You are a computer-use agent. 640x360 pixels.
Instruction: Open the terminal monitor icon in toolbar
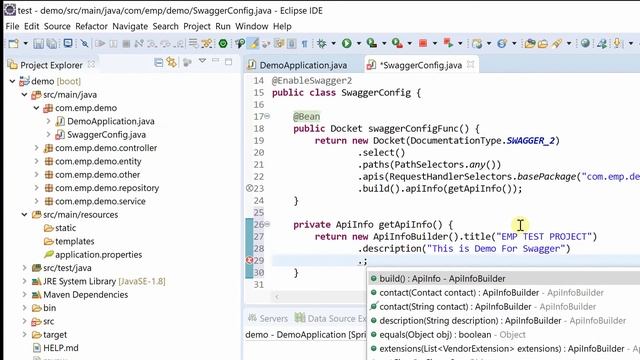pyautogui.click(x=68, y=43)
